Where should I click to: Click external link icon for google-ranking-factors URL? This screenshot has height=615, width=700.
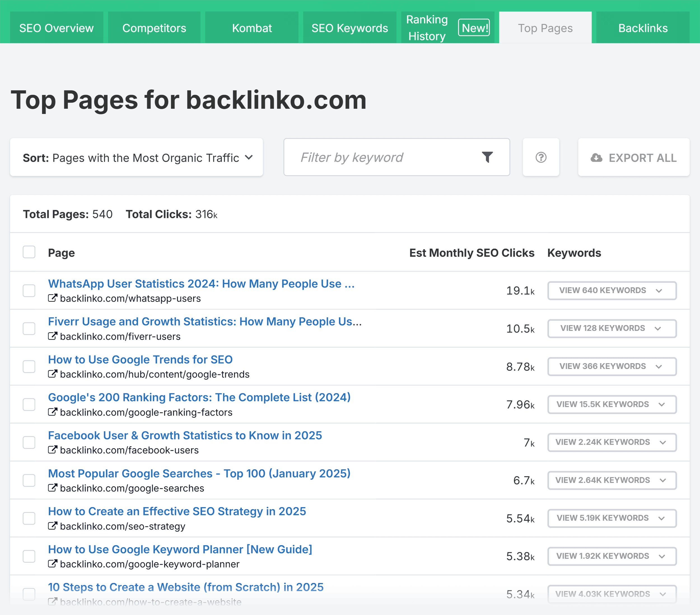(x=53, y=412)
